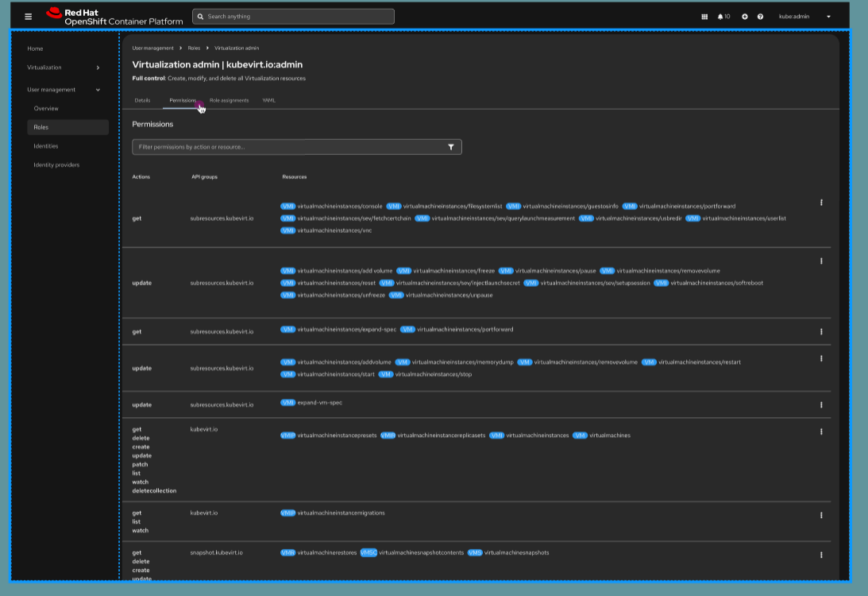Viewport: 868px width, 596px height.
Task: Click virtualmachineinstances/unpause resource
Action: pos(449,296)
